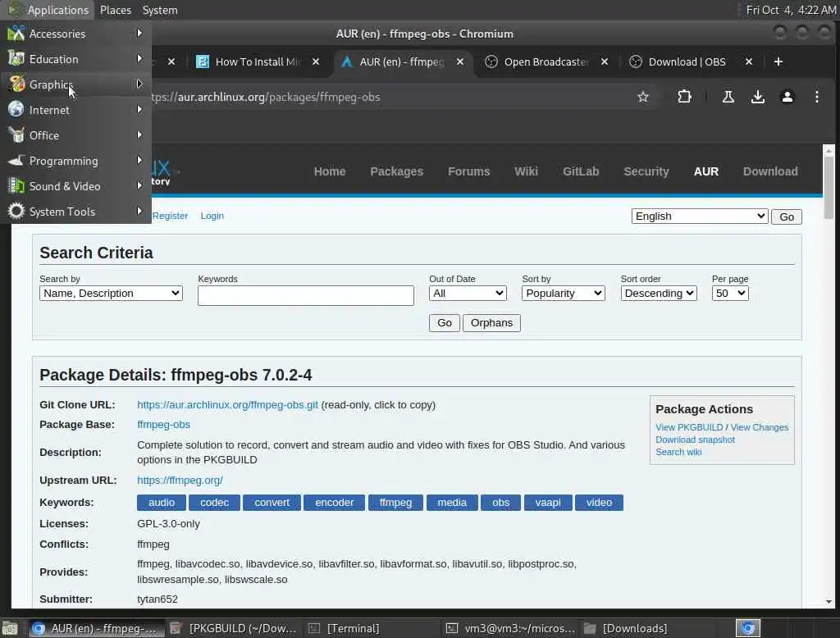840x638 pixels.
Task: Click Download snapshot link
Action: [x=695, y=440]
